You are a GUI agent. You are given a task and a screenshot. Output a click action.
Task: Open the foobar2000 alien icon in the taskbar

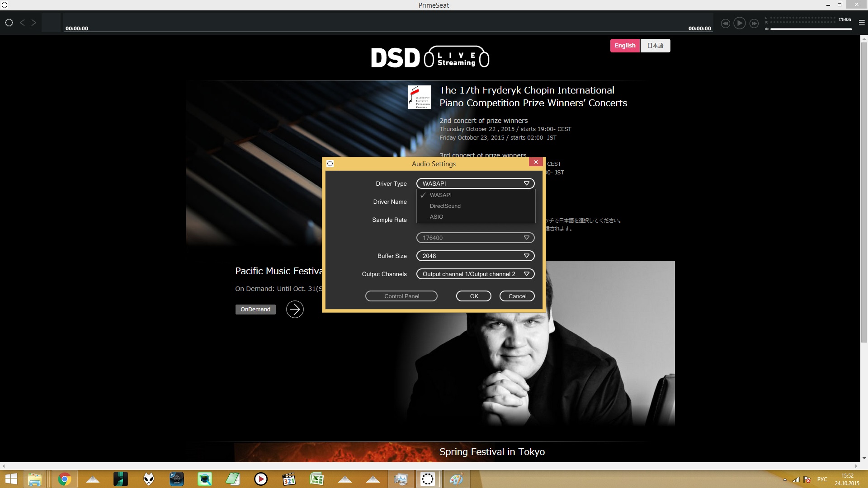(x=149, y=479)
